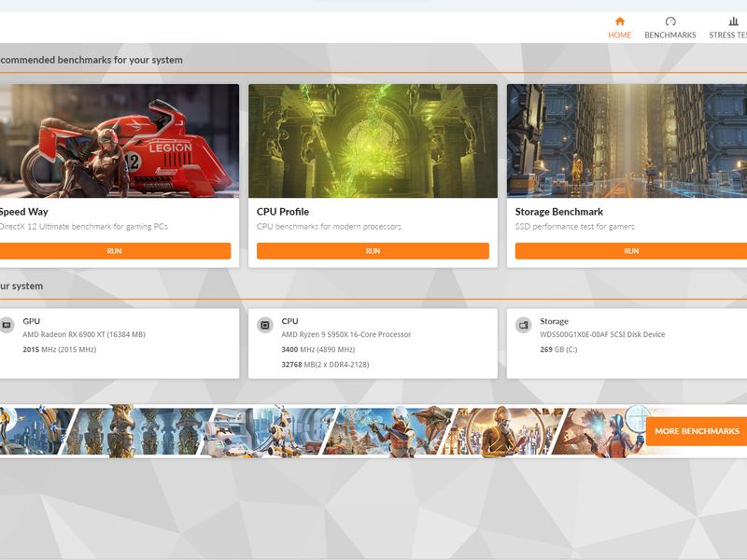This screenshot has width=747, height=560.
Task: Click the Storage drive icon
Action: click(x=524, y=325)
